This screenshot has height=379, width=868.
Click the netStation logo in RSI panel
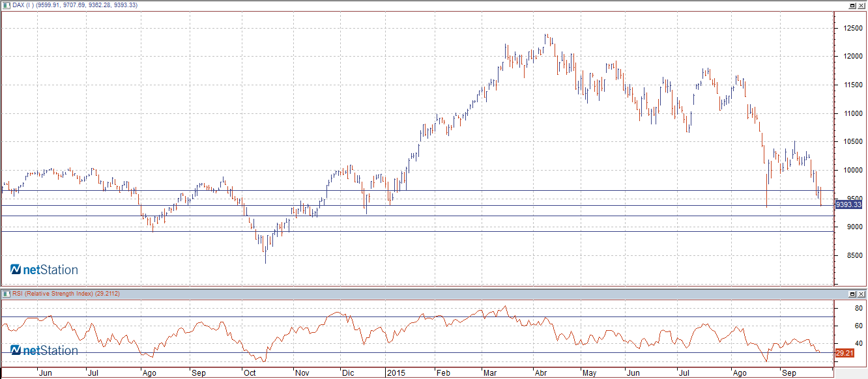(x=44, y=350)
